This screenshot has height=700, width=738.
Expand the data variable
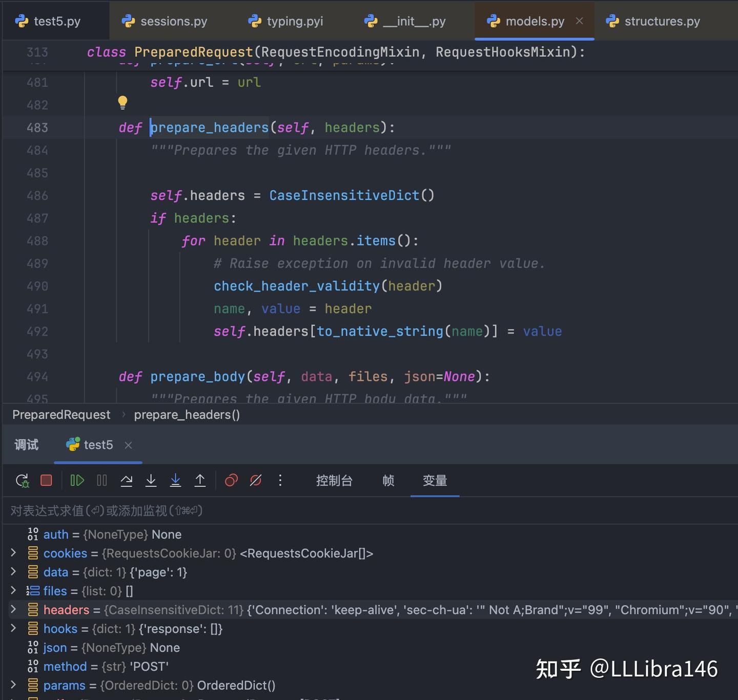pos(13,571)
